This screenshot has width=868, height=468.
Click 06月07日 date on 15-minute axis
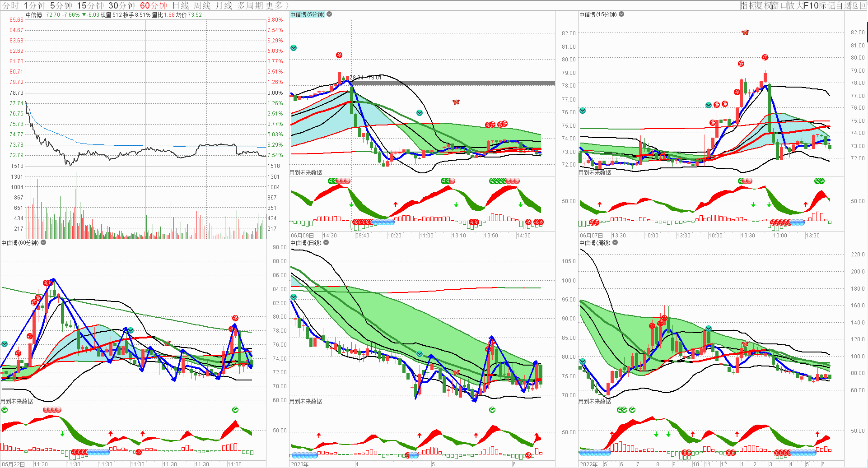click(592, 236)
